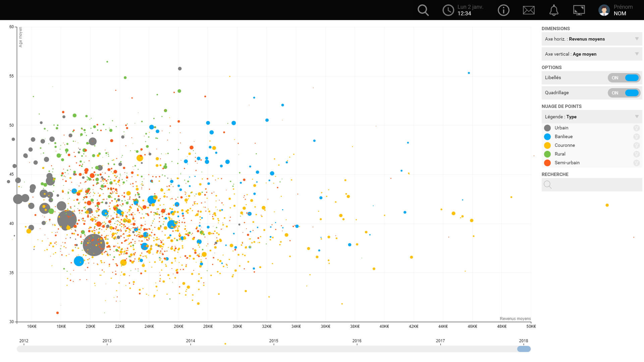This screenshot has width=644, height=362.
Task: Click the clock icon beside the date
Action: (x=448, y=10)
